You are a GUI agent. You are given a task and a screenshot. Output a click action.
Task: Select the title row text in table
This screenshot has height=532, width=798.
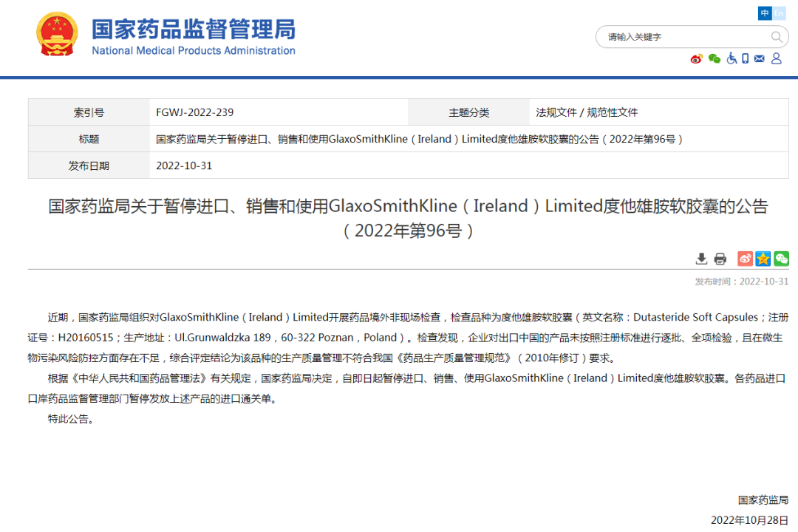(x=419, y=139)
